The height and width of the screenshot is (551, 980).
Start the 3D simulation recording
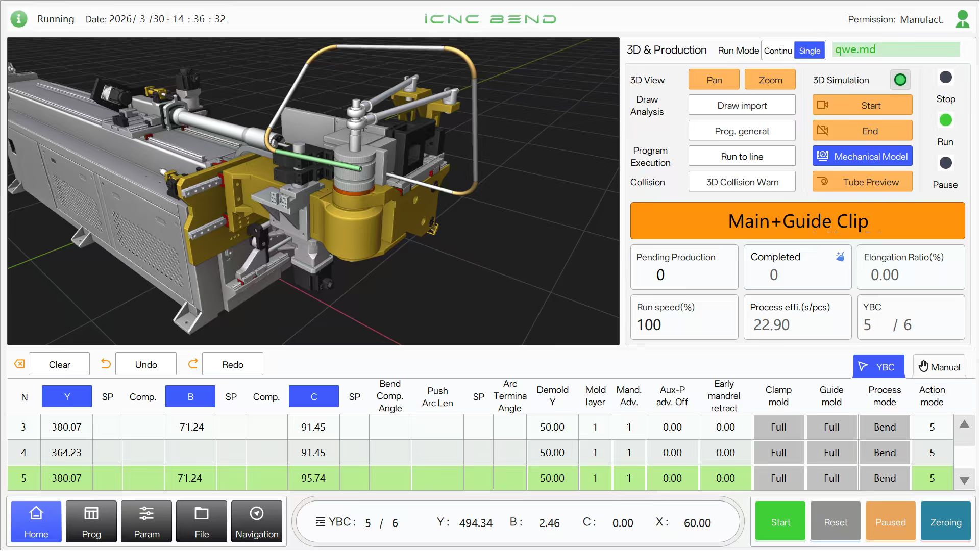tap(862, 105)
